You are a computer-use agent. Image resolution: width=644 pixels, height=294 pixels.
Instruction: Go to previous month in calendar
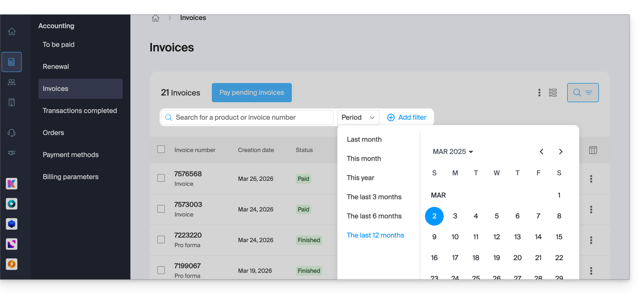coord(541,152)
